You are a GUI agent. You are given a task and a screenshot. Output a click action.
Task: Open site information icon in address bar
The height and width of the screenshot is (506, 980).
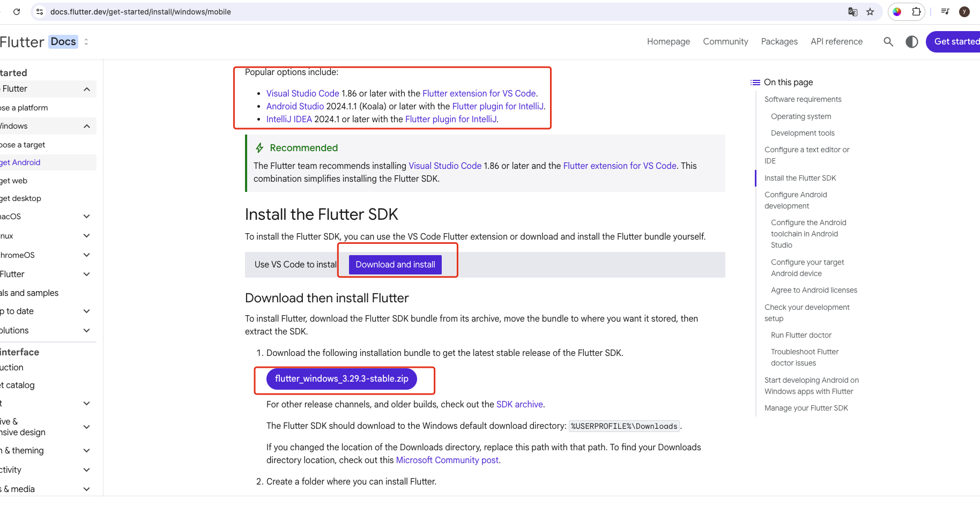(x=40, y=11)
